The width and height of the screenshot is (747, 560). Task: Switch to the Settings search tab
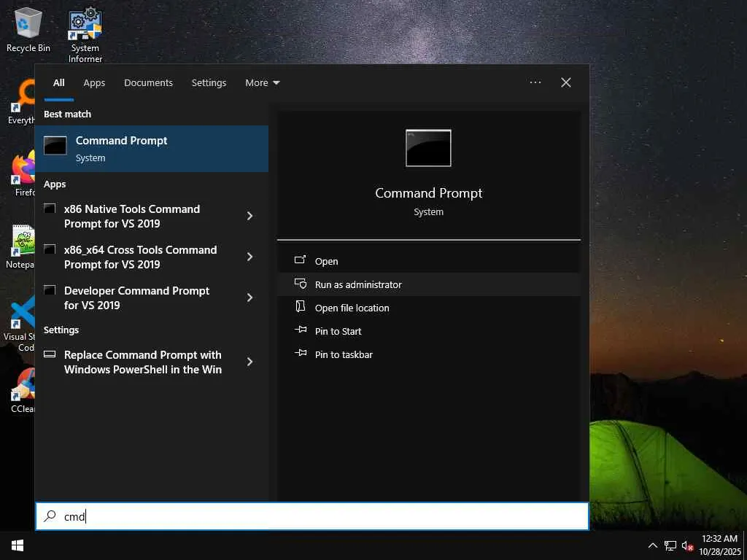(209, 83)
